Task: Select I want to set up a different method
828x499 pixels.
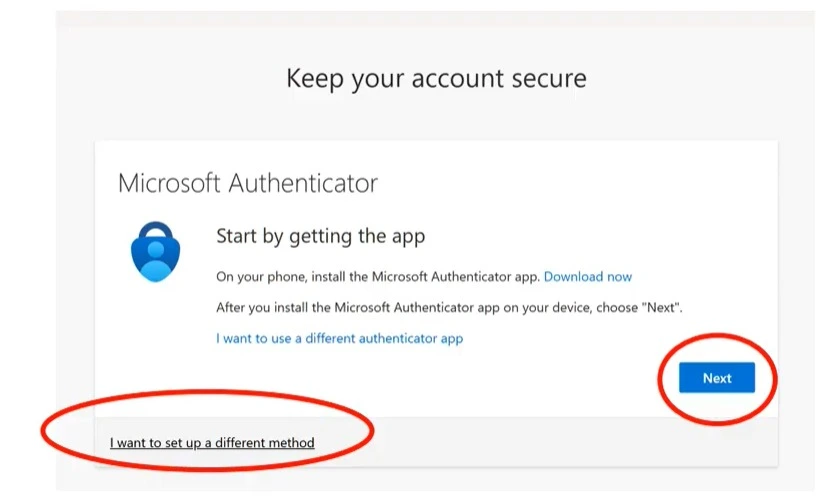Action: tap(212, 442)
